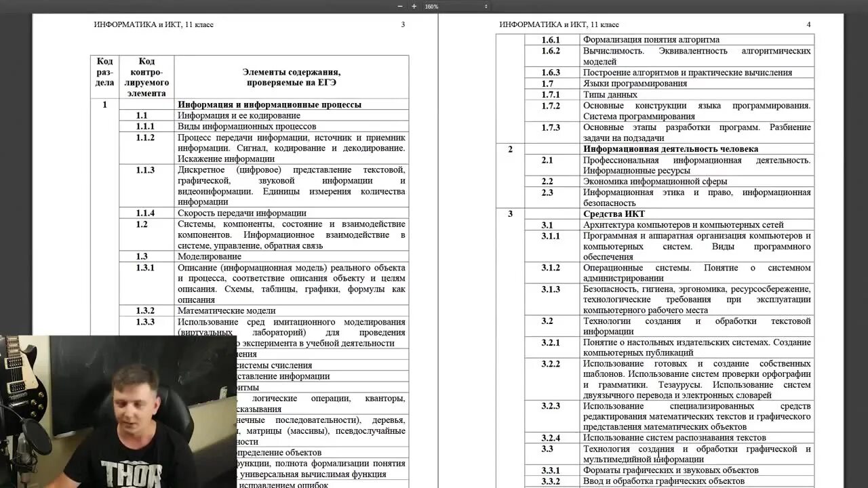
Task: Click the code cell '1.1.2'
Action: [x=146, y=137]
